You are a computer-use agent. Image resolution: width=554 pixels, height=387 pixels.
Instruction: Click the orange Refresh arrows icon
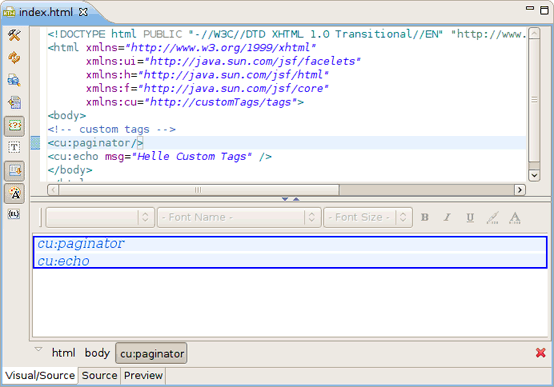point(14,58)
